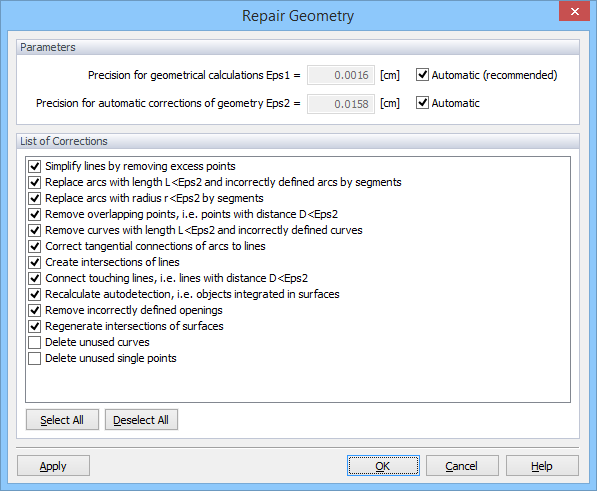Toggle Regenerate intersections of surfaces
Viewport: 597px width, 491px height.
(35, 326)
